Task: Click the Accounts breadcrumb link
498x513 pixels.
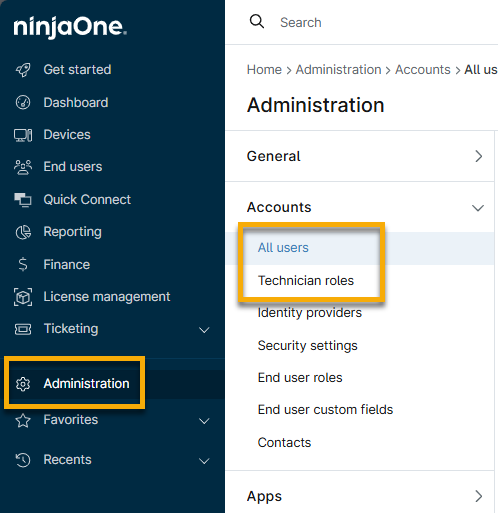Action: coord(423,70)
